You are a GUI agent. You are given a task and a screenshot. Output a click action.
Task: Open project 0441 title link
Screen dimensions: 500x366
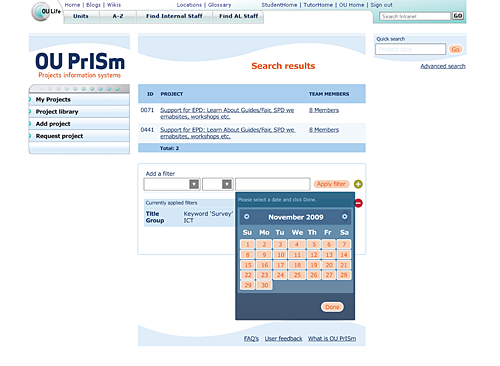(x=227, y=133)
